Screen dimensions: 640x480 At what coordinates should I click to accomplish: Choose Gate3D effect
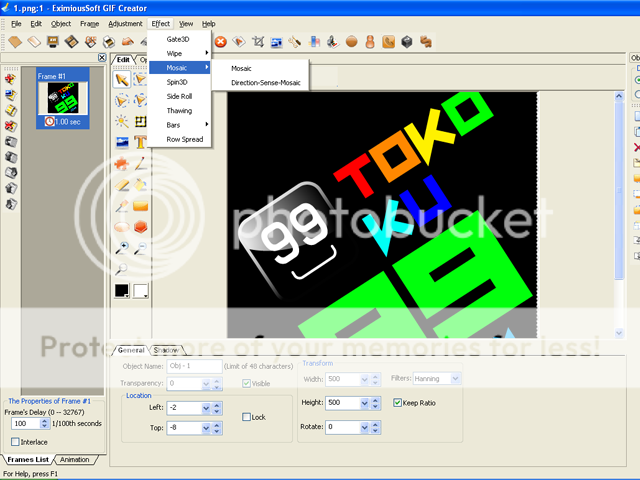[180, 39]
